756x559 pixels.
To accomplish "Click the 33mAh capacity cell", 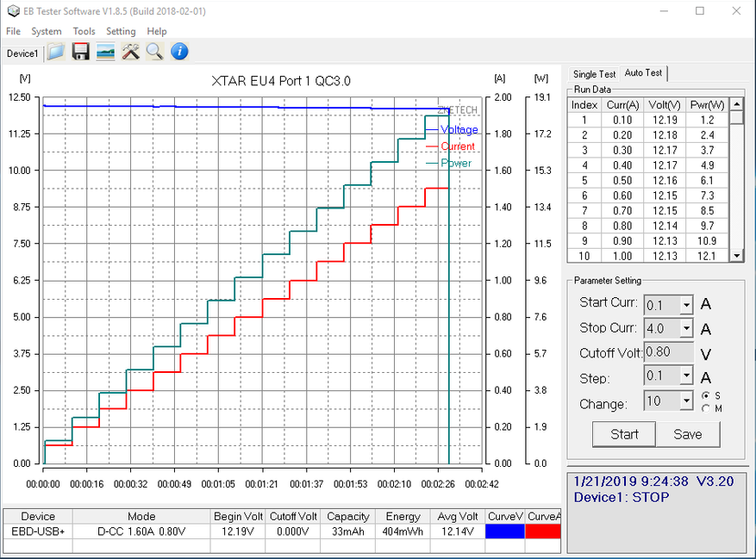I will pos(347,531).
